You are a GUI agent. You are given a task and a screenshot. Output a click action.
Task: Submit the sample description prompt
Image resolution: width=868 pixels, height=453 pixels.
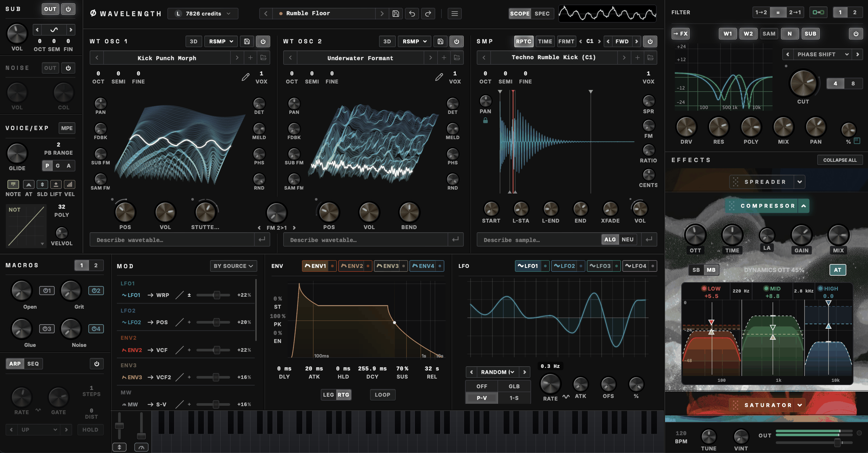point(649,239)
